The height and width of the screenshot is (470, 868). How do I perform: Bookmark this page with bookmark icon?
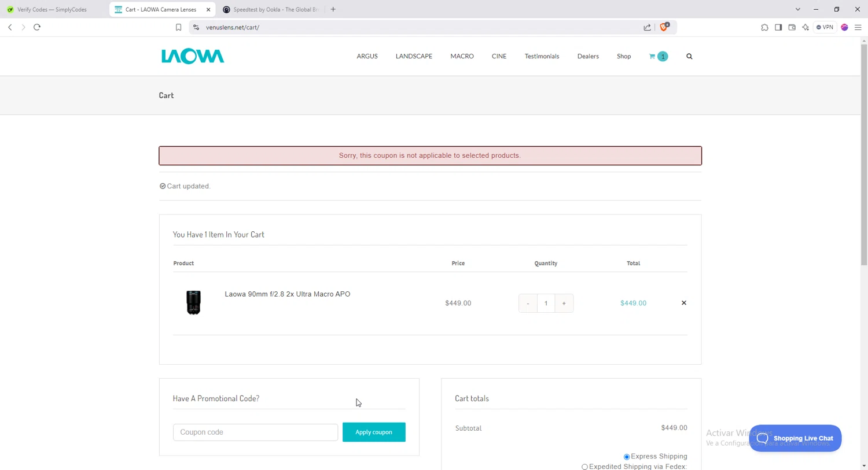(x=178, y=27)
